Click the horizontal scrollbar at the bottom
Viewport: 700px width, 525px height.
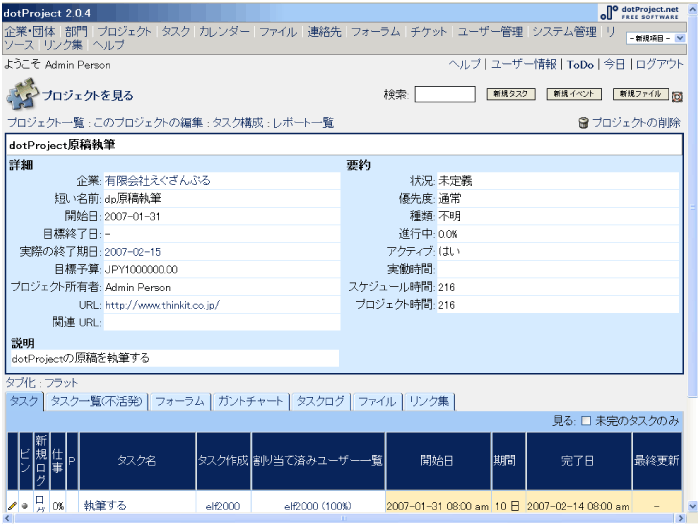coord(344,518)
